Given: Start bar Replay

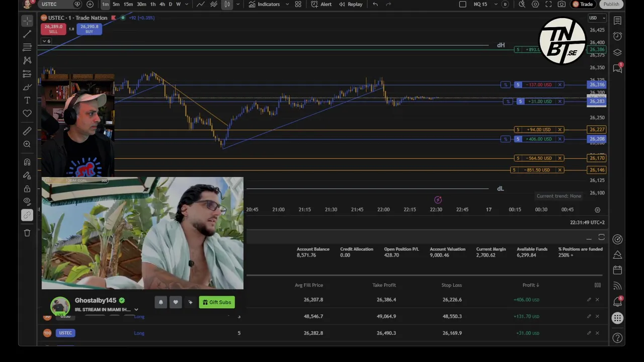Looking at the screenshot, I should pos(351,4).
